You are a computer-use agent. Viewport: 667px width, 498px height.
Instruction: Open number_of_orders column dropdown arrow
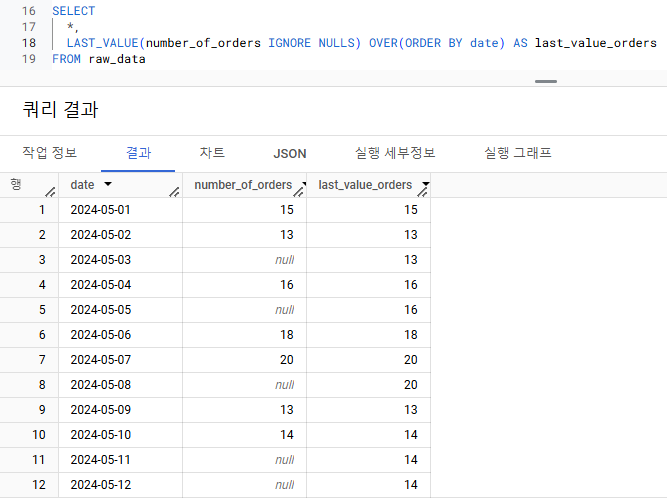tap(304, 184)
